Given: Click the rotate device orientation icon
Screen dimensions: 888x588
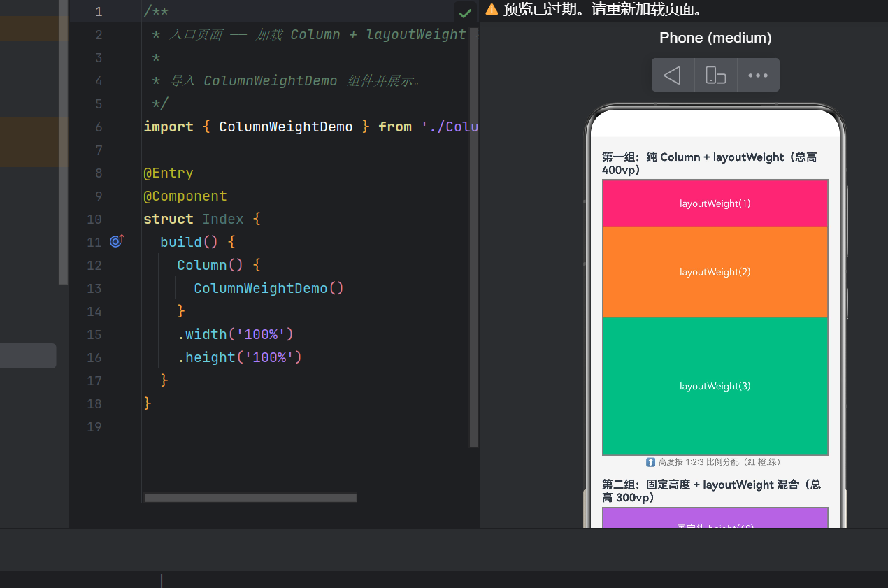Looking at the screenshot, I should tap(715, 75).
